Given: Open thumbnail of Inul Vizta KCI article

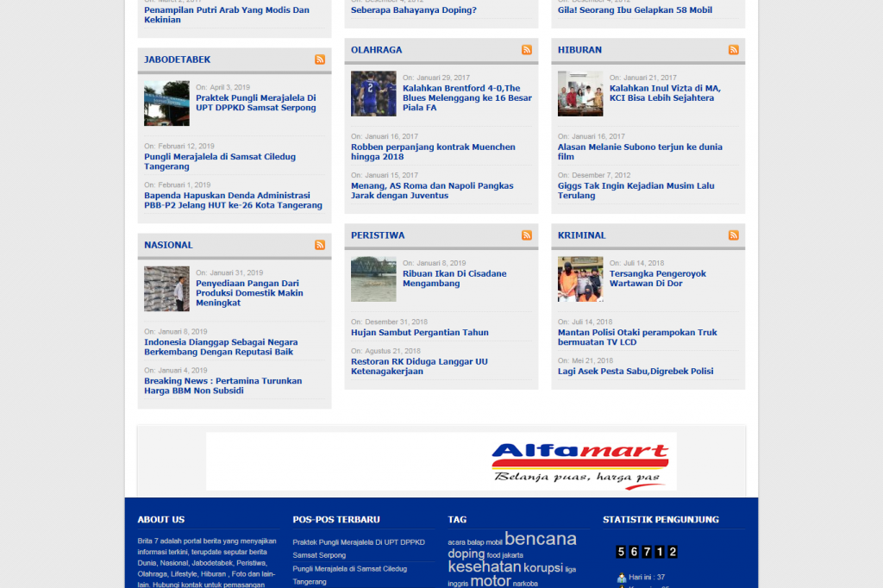Looking at the screenshot, I should [x=580, y=93].
